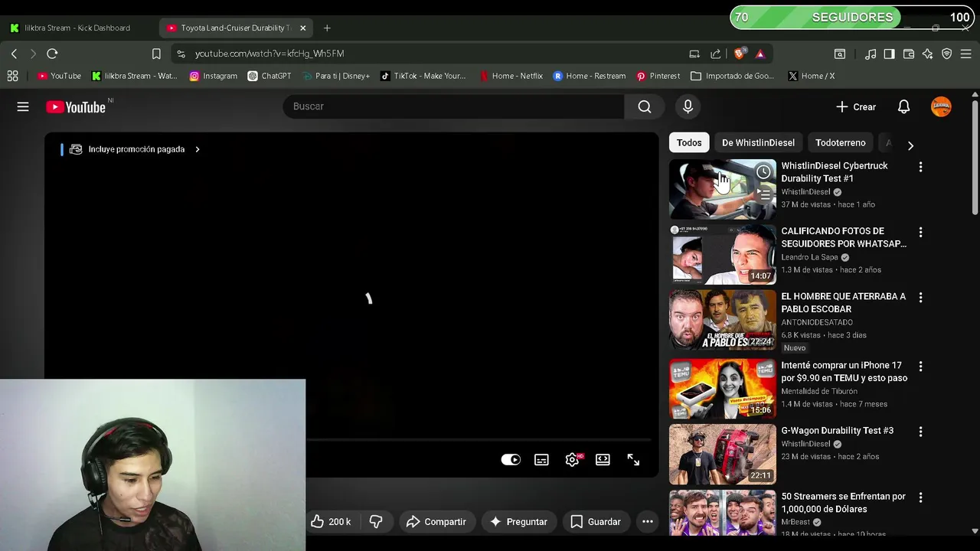Open options for PABLO ESCOBAR video
The width and height of the screenshot is (980, 551).
click(920, 297)
